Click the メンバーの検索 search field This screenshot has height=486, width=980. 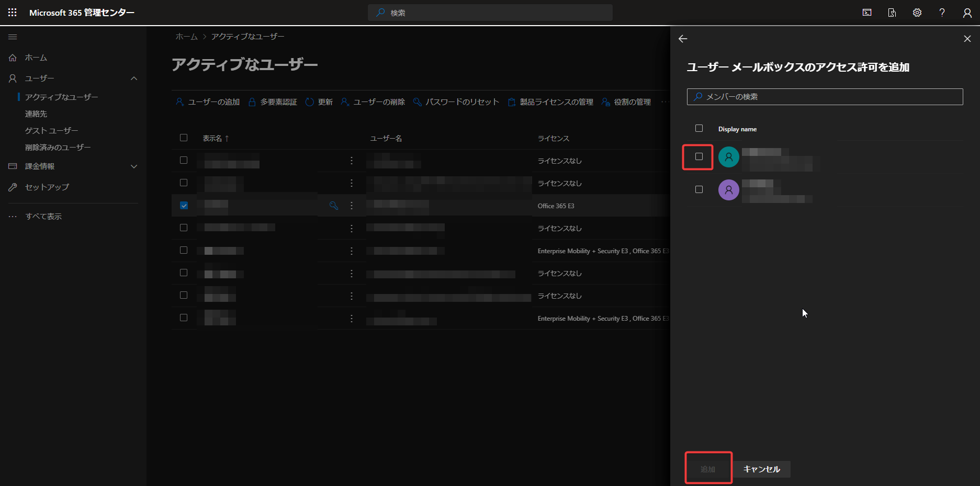(x=825, y=97)
